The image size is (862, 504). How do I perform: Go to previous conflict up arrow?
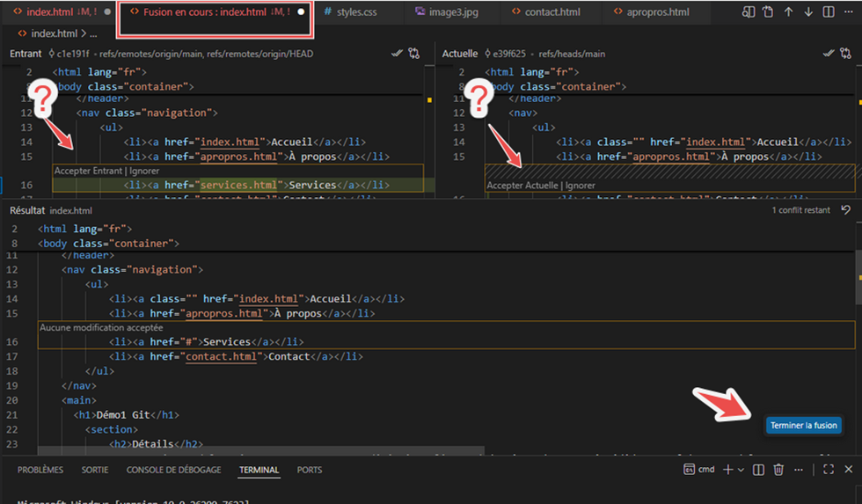tap(788, 11)
